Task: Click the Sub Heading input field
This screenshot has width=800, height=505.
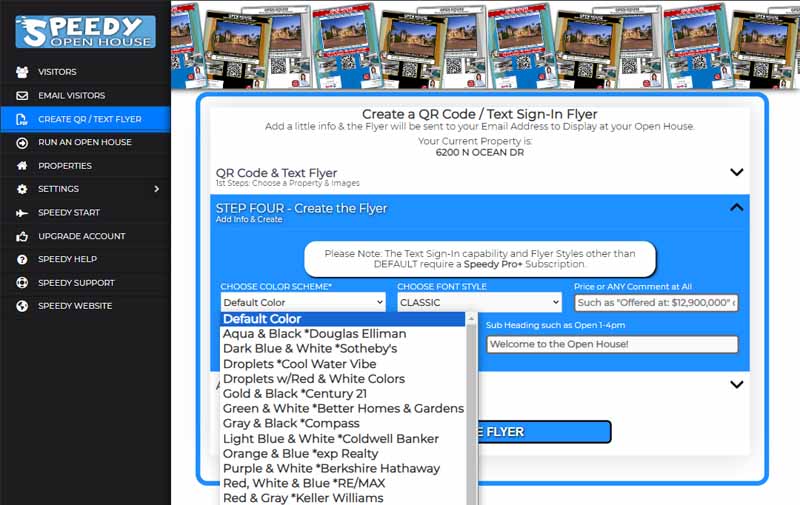Action: click(612, 344)
